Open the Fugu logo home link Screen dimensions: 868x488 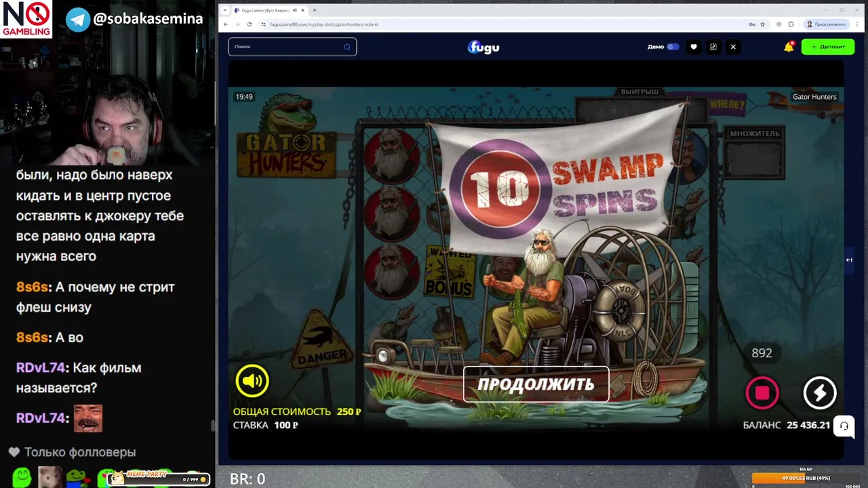coord(484,47)
